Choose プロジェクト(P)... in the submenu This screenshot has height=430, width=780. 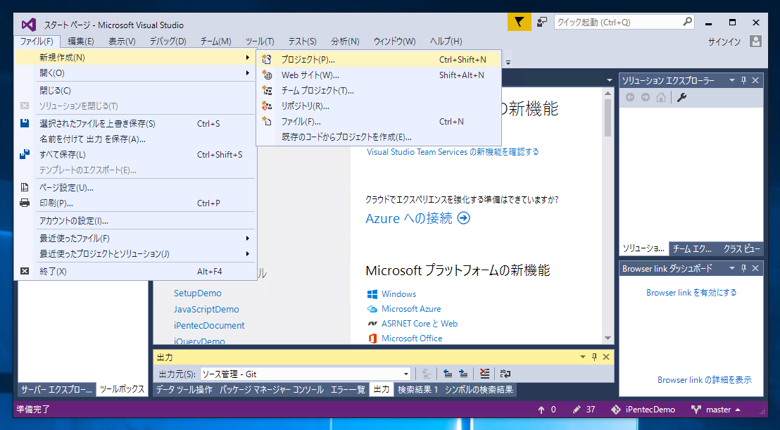(x=379, y=60)
